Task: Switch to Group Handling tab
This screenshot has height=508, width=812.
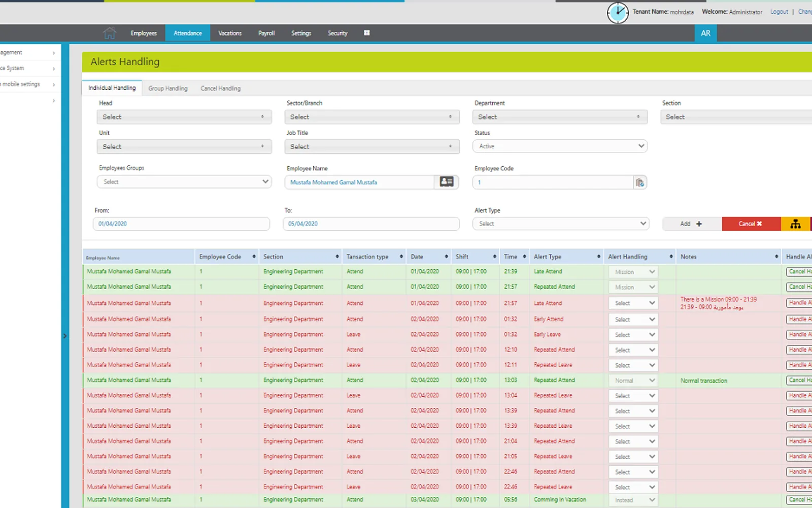Action: (x=168, y=88)
